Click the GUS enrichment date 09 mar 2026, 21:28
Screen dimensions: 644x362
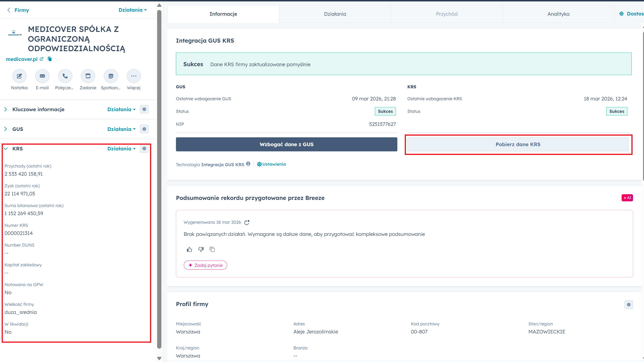(374, 99)
